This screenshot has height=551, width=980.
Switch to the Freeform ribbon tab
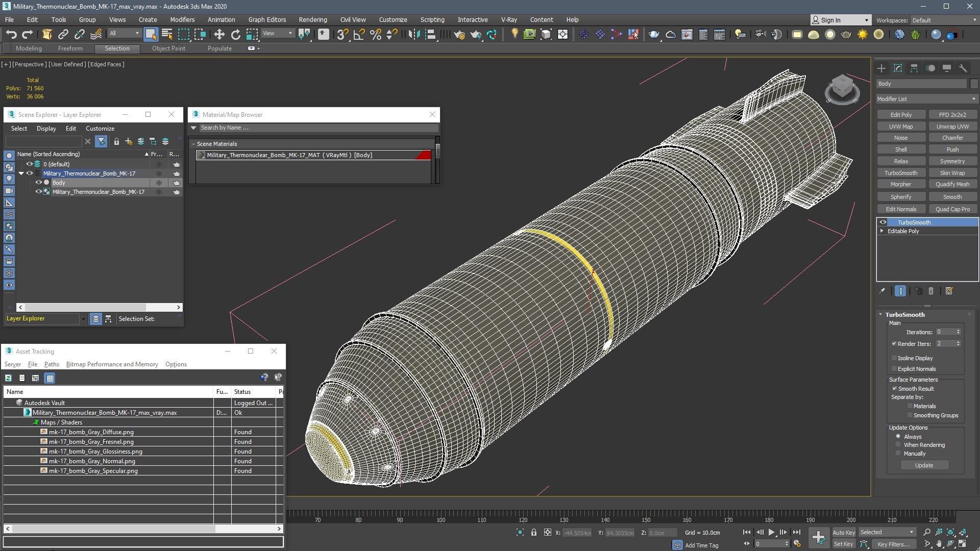[70, 48]
